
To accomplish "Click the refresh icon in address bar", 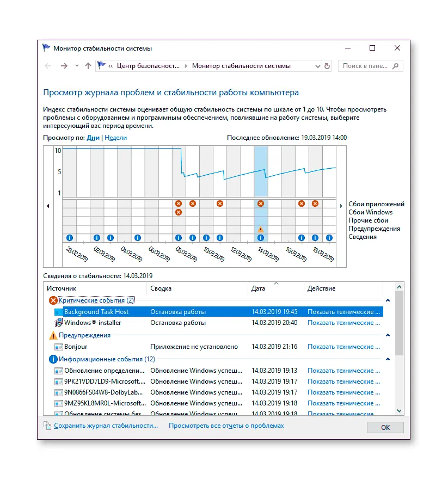I will (327, 66).
